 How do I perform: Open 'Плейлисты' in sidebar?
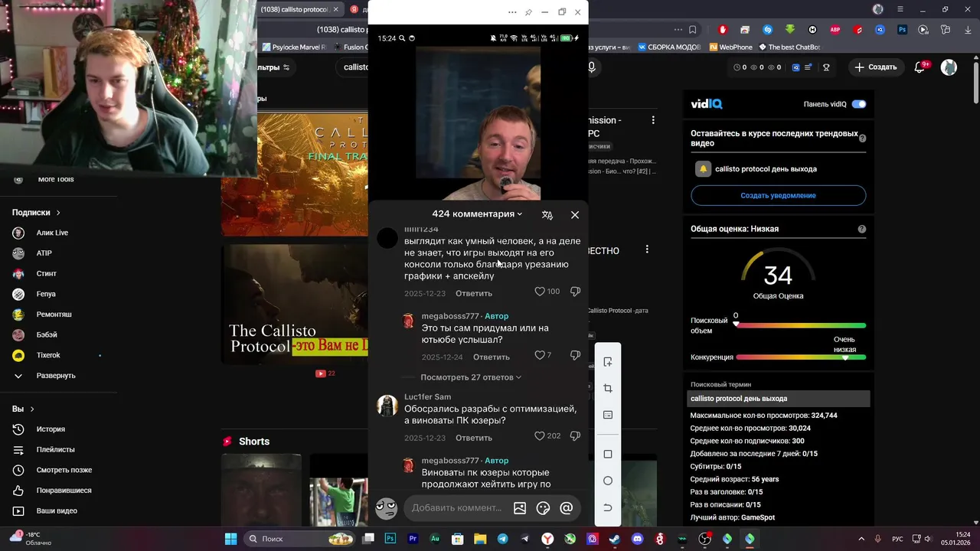tap(55, 450)
